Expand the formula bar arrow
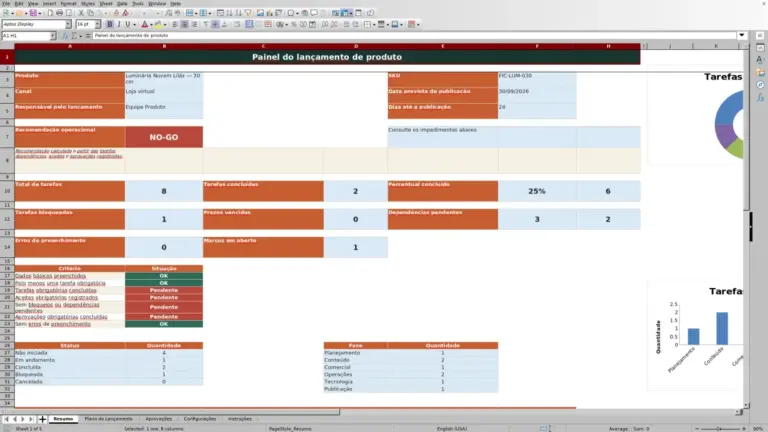Viewport: 768px width, 432px height. point(742,35)
